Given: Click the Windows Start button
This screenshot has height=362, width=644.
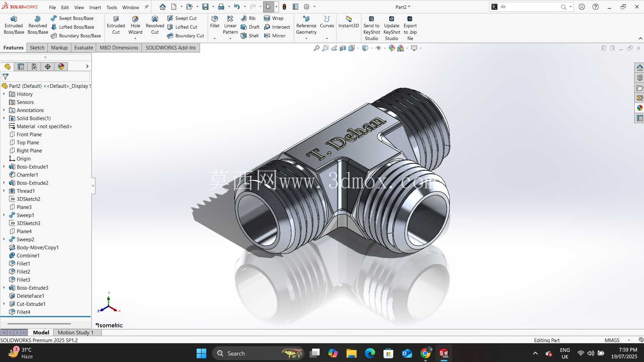Looking at the screenshot, I should click(x=201, y=353).
